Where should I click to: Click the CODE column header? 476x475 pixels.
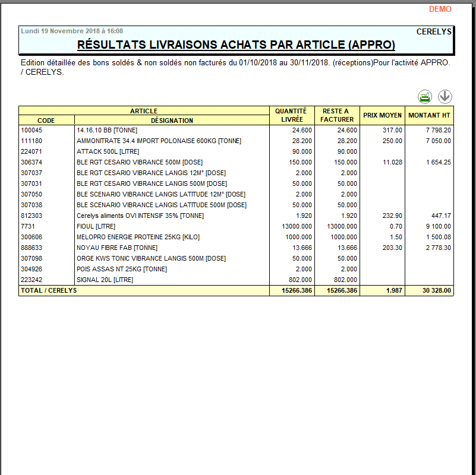coord(46,121)
